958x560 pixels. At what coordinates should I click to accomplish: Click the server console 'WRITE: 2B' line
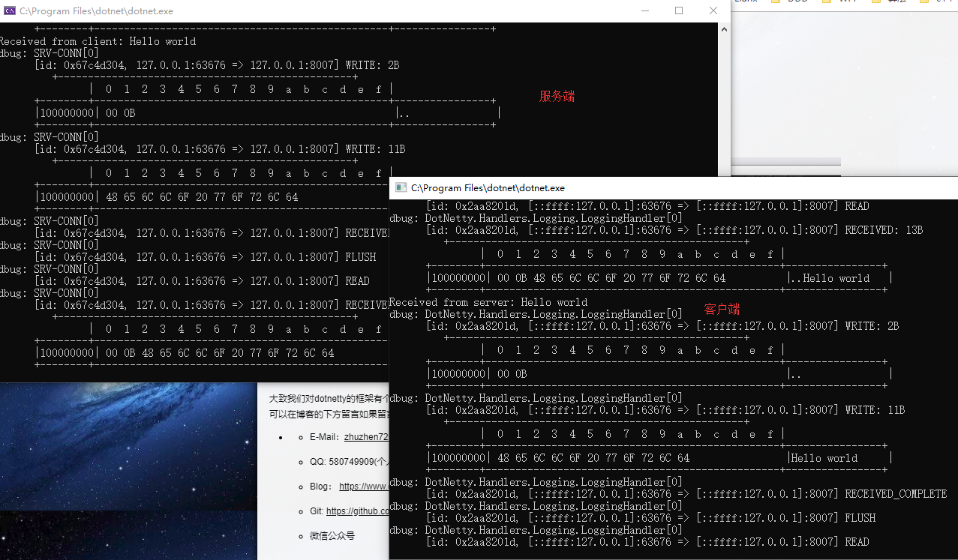click(x=217, y=65)
